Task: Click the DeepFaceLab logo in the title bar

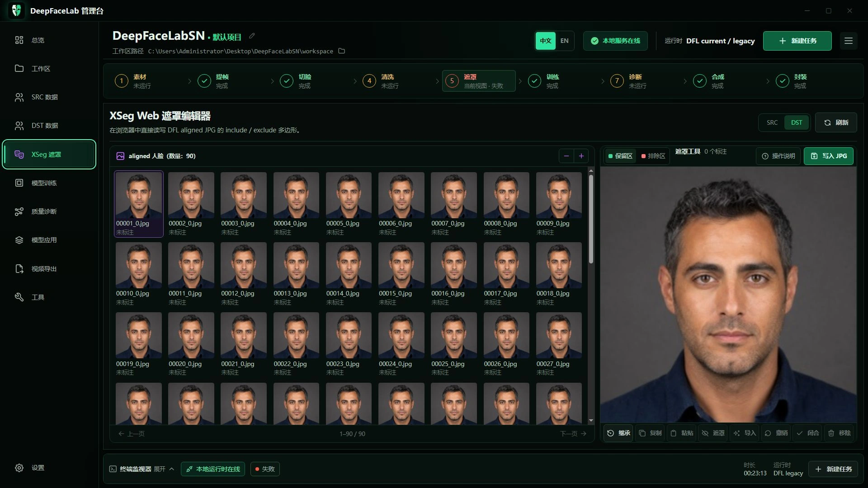Action: point(17,10)
